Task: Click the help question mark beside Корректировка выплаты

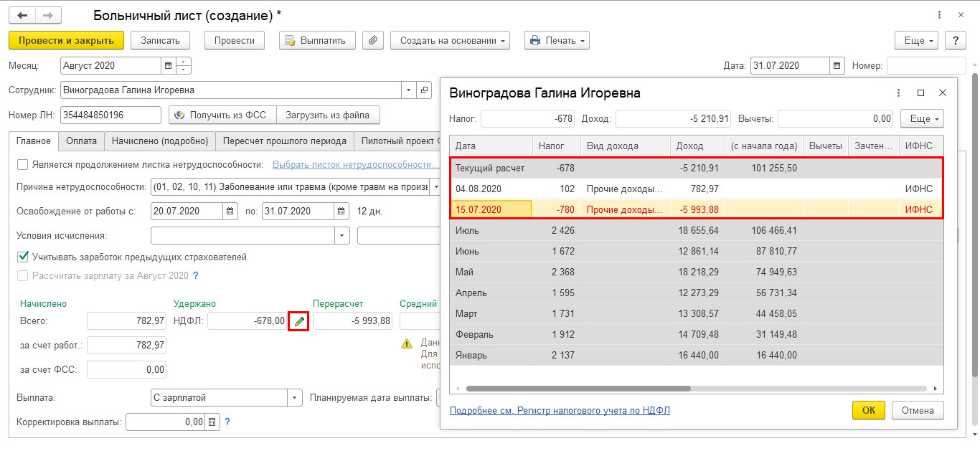Action: [x=227, y=422]
